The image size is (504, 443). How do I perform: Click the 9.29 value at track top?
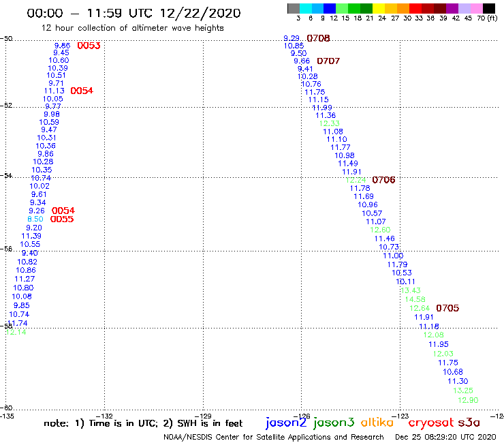[x=292, y=38]
